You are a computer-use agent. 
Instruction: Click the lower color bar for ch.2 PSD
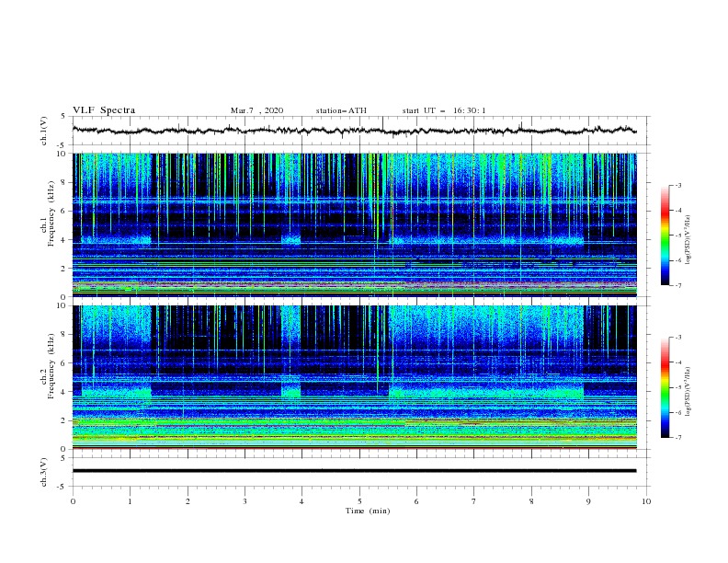(x=665, y=387)
